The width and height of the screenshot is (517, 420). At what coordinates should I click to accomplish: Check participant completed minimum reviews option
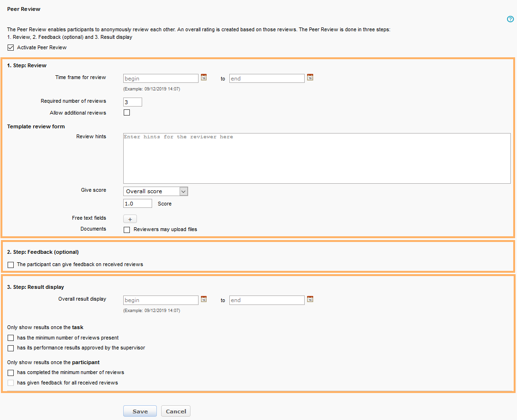click(x=10, y=373)
